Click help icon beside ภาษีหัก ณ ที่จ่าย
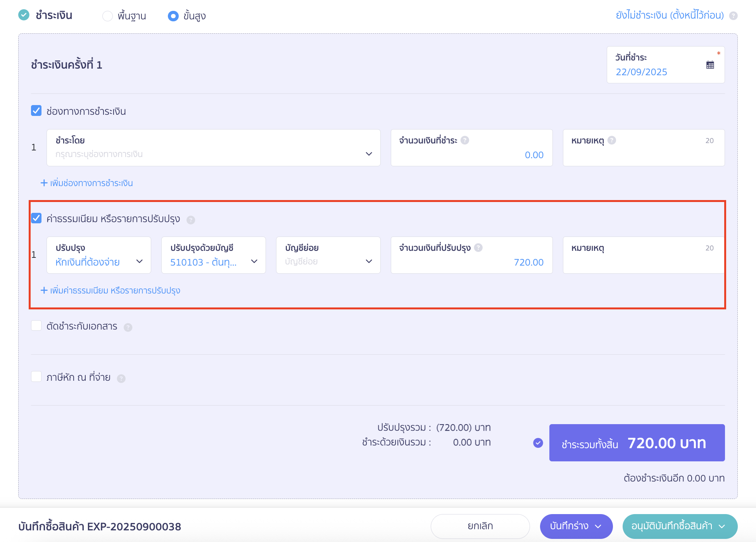The width and height of the screenshot is (756, 542). (x=121, y=378)
